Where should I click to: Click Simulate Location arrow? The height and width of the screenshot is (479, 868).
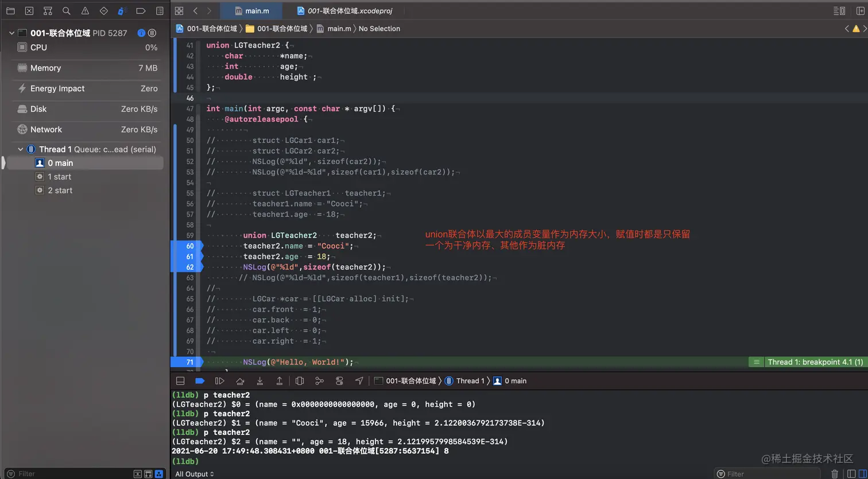click(x=359, y=380)
